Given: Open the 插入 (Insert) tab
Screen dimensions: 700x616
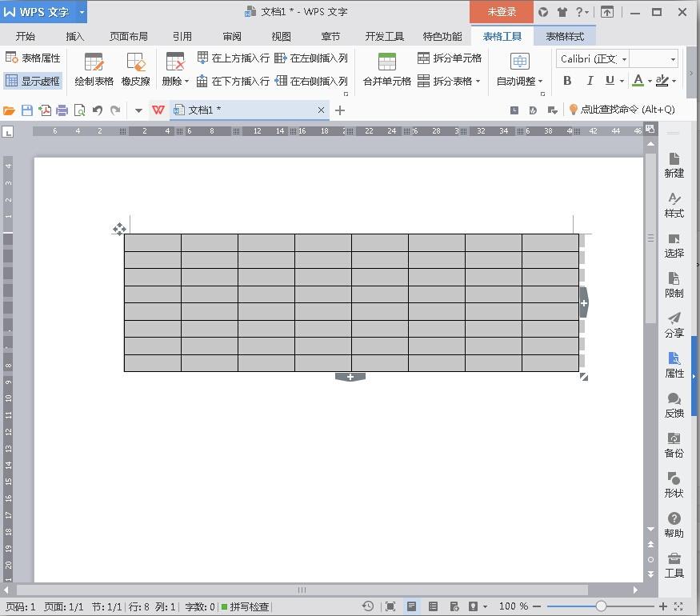Looking at the screenshot, I should click(x=74, y=37).
